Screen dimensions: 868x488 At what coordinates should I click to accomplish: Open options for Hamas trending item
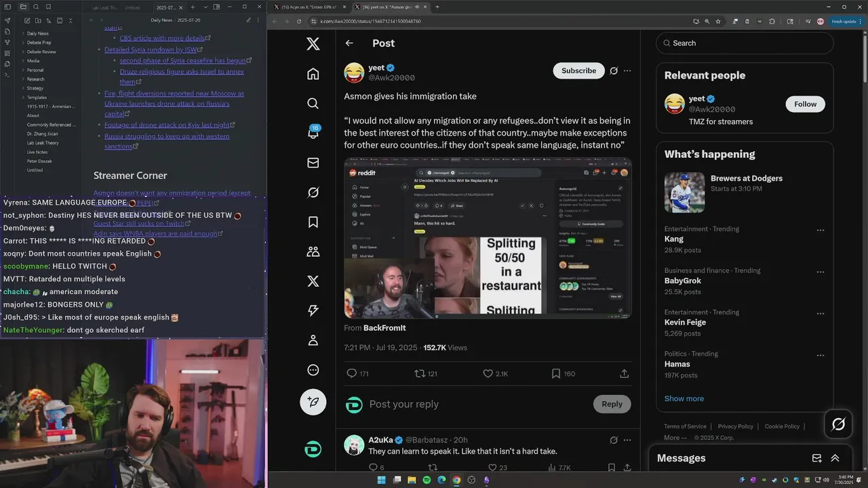[x=821, y=355]
